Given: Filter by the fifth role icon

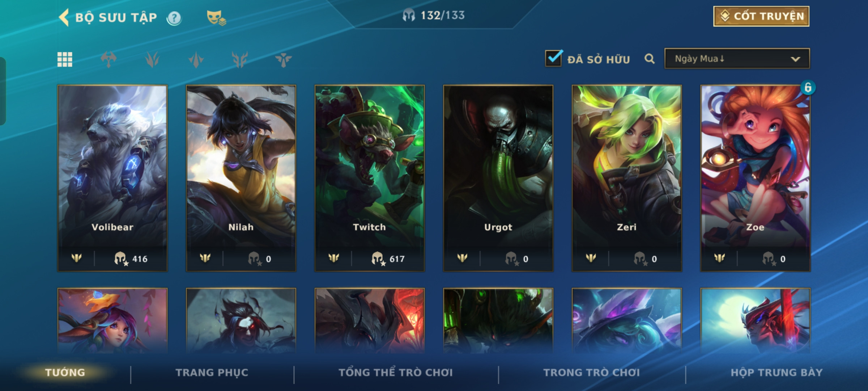Looking at the screenshot, I should coord(283,59).
